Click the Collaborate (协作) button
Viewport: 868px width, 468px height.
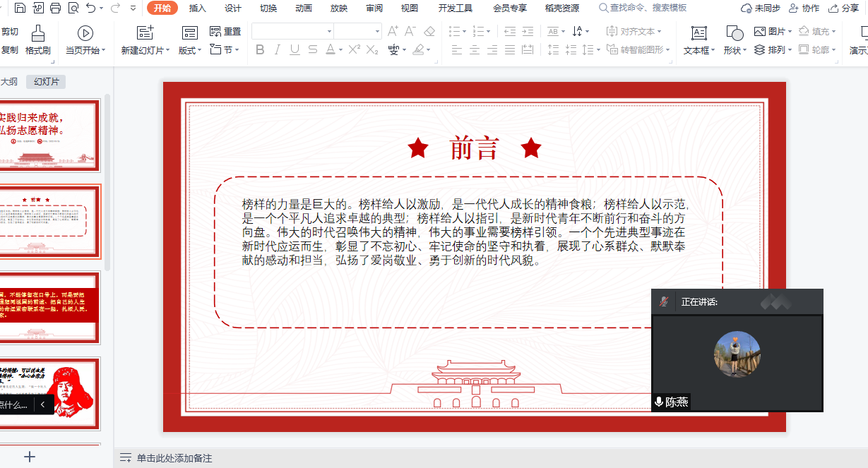[x=804, y=8]
